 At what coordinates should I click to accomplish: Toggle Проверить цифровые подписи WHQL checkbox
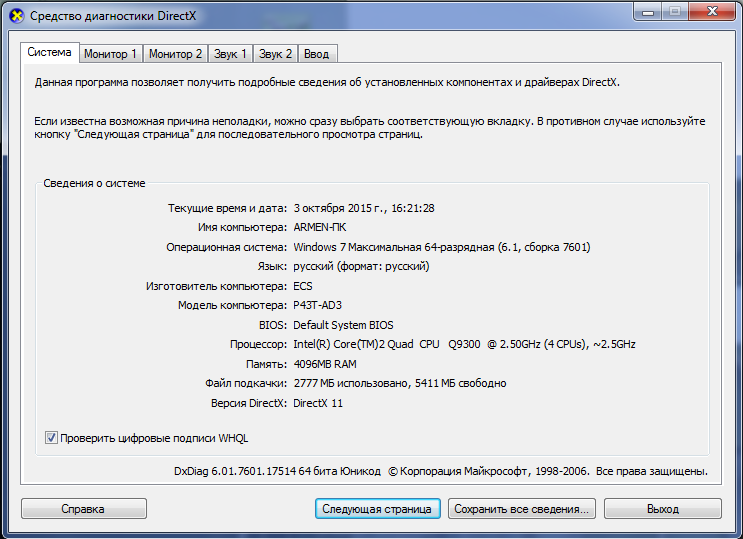pyautogui.click(x=51, y=438)
